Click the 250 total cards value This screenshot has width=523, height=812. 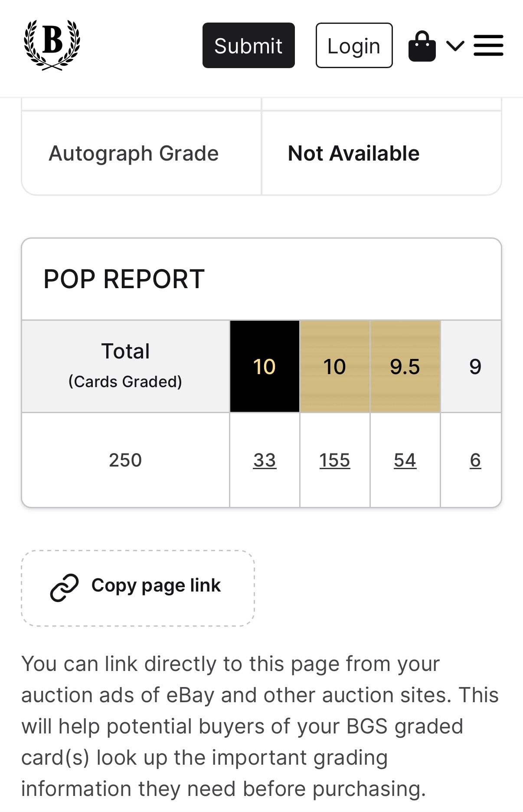(x=125, y=460)
